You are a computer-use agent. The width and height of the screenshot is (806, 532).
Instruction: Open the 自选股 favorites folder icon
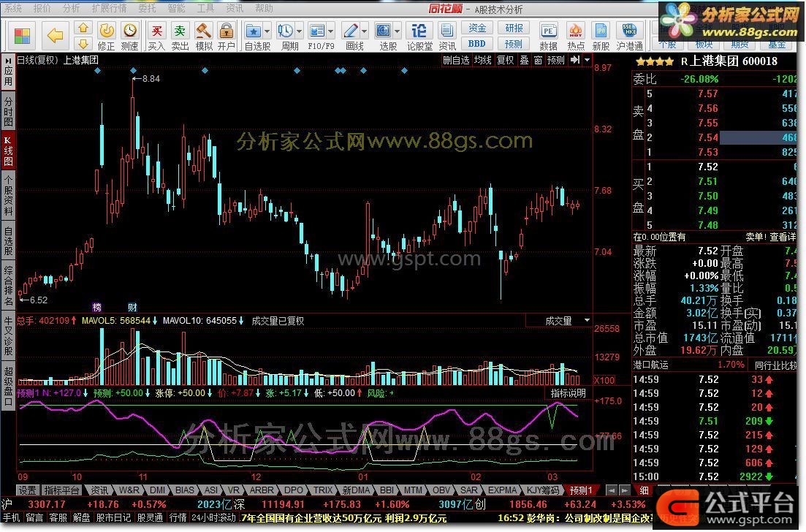(x=253, y=31)
